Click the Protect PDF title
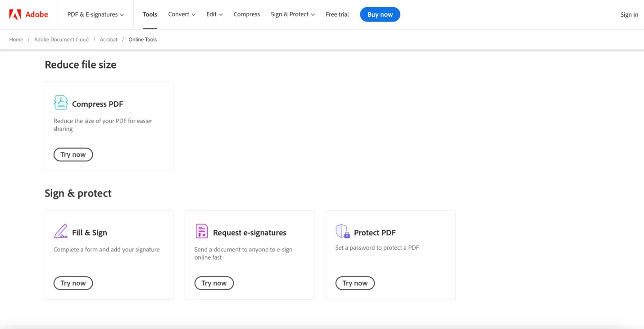This screenshot has width=644, height=329. (375, 233)
